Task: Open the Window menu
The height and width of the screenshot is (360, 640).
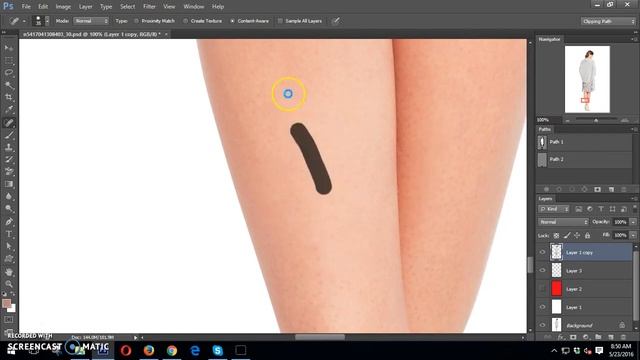Action: click(x=193, y=7)
